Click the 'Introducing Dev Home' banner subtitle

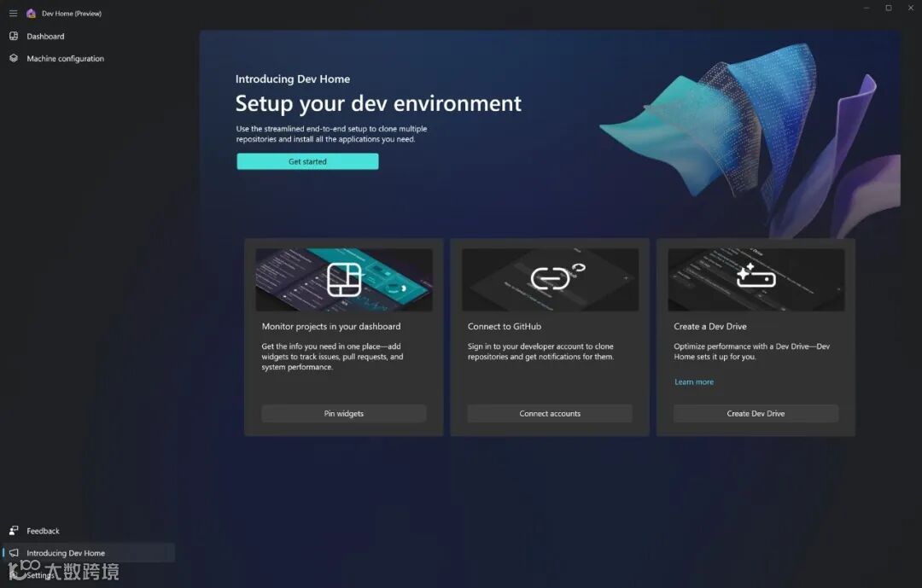click(x=293, y=79)
